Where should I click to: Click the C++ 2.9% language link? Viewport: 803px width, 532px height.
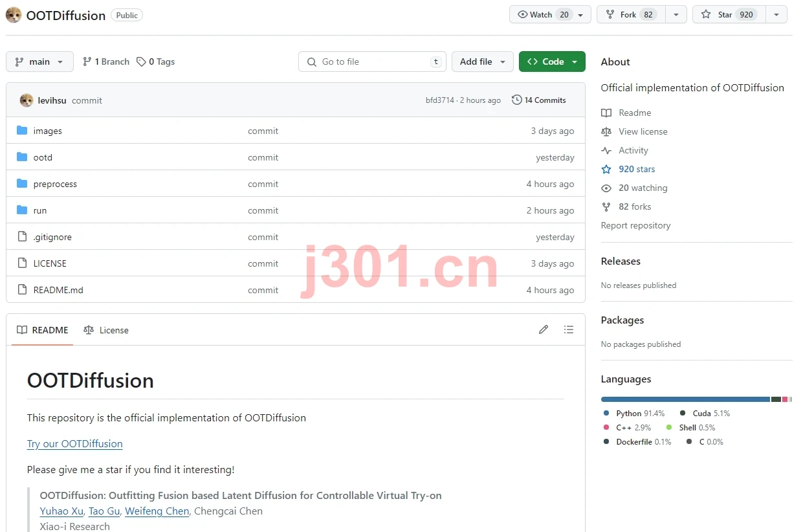[x=627, y=428]
